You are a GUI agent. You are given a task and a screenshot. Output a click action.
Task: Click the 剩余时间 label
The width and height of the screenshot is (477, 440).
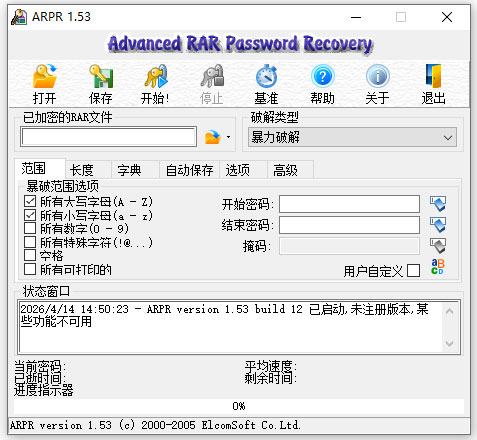(271, 378)
